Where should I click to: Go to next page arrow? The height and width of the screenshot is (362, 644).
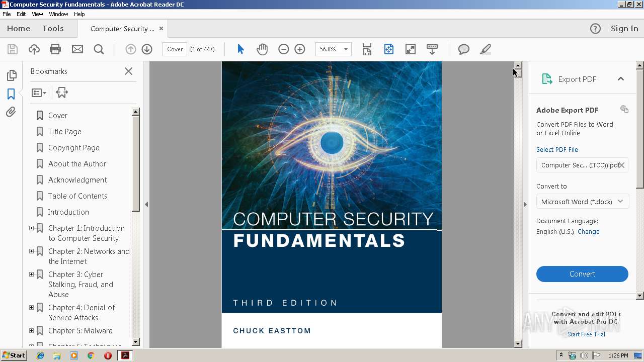147,49
